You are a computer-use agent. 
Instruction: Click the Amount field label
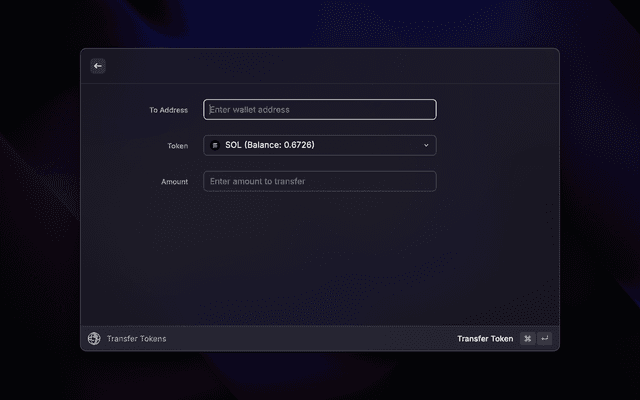pyautogui.click(x=174, y=182)
